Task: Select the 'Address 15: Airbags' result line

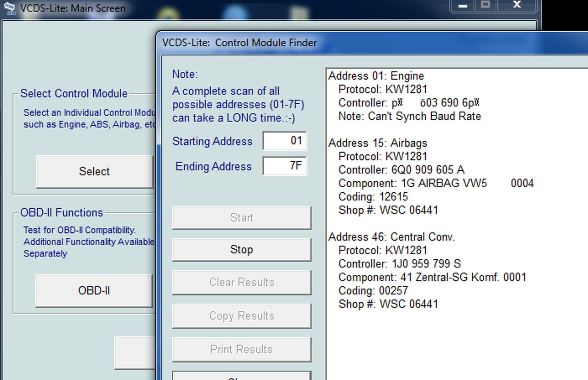Action: (x=378, y=143)
